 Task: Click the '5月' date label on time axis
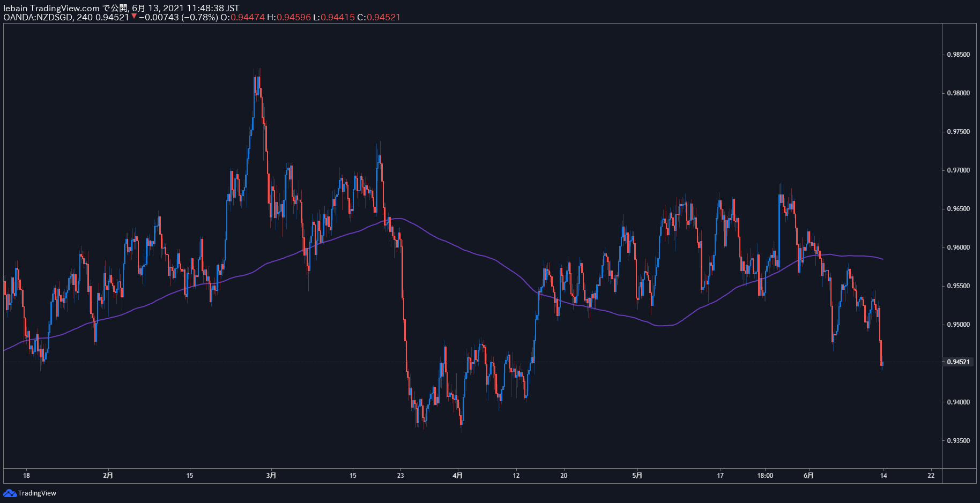point(637,475)
